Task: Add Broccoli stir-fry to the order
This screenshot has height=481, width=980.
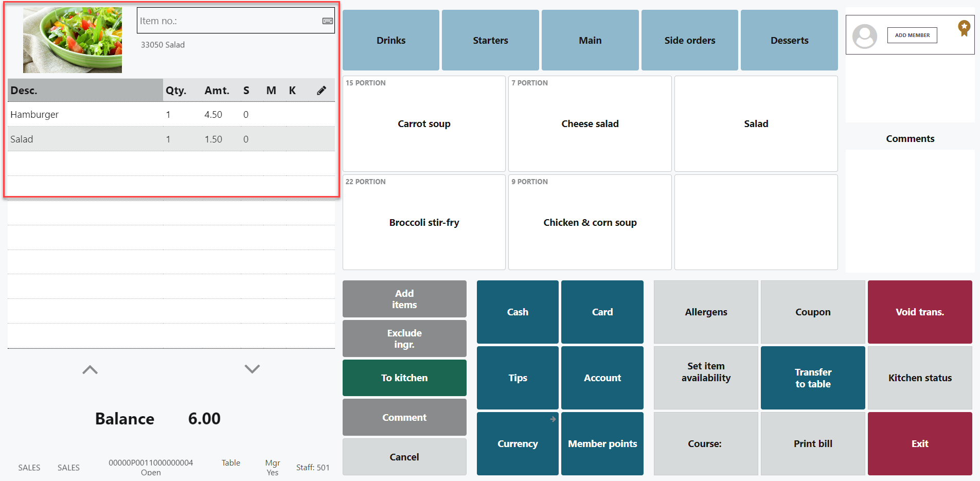Action: (424, 222)
